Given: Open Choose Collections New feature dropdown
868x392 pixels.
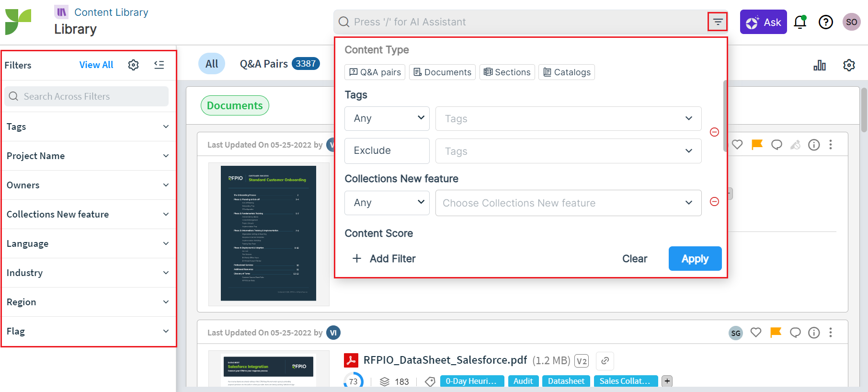Looking at the screenshot, I should [569, 203].
